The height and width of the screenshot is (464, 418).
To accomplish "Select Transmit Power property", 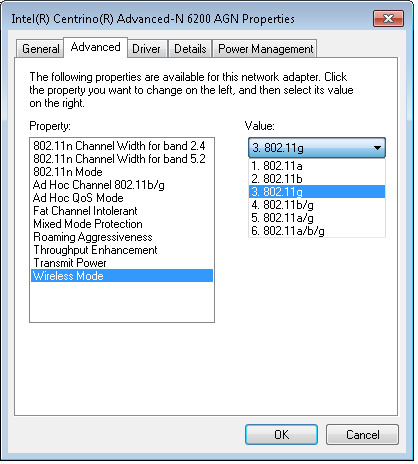I will 122,263.
